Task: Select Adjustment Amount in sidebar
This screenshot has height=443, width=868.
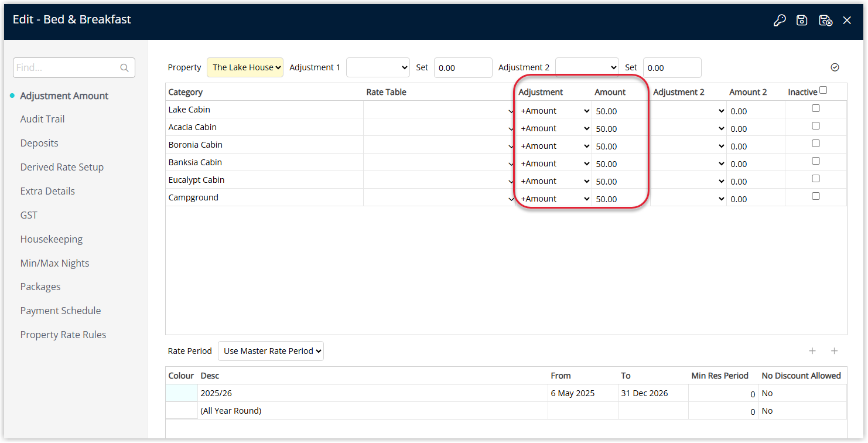Action: click(x=64, y=96)
